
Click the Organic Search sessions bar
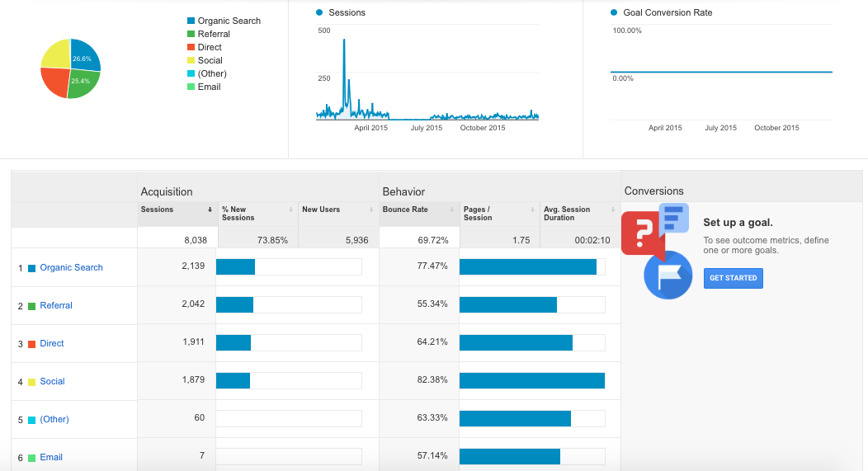(x=235, y=266)
